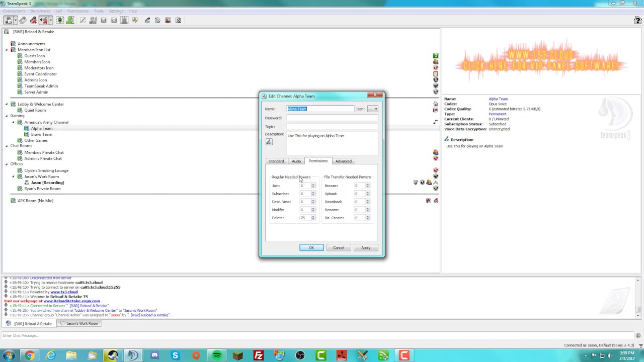Open the www.ts3.cloud link in chat log
644x362 pixels.
pos(64,292)
